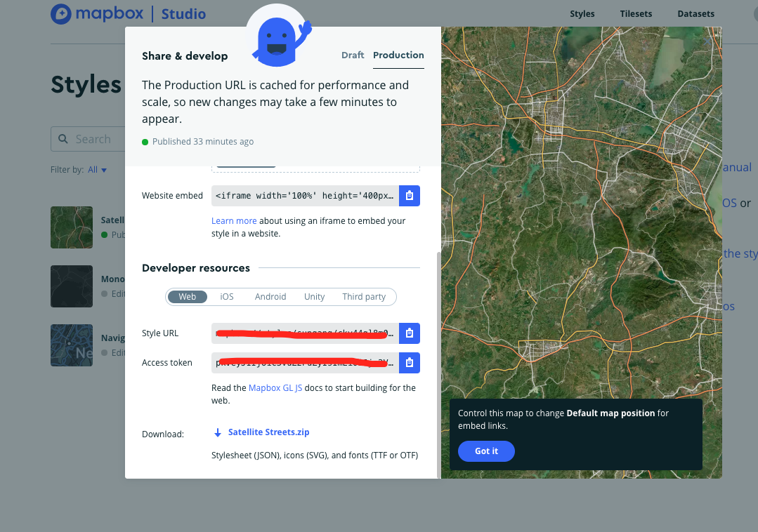Click the Access token field

305,363
